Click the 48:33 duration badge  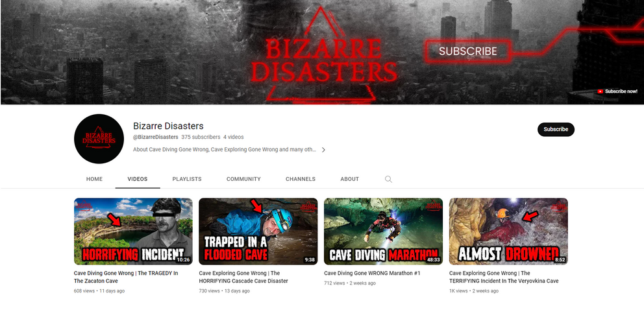(433, 260)
